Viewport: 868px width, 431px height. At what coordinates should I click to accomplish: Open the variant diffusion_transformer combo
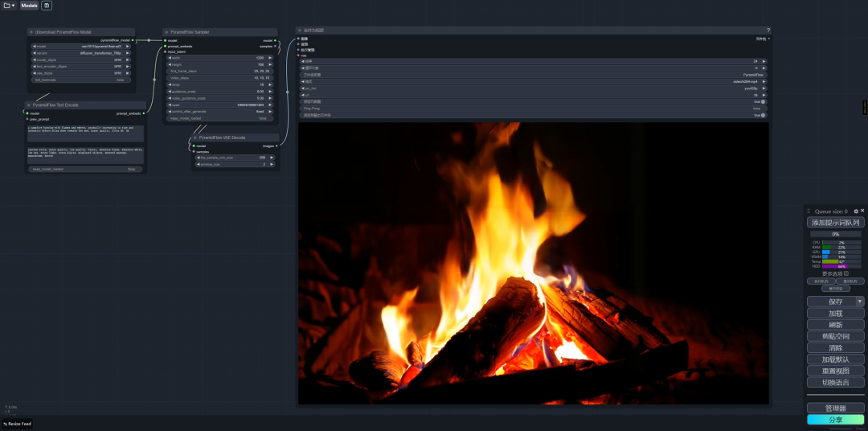(x=80, y=53)
